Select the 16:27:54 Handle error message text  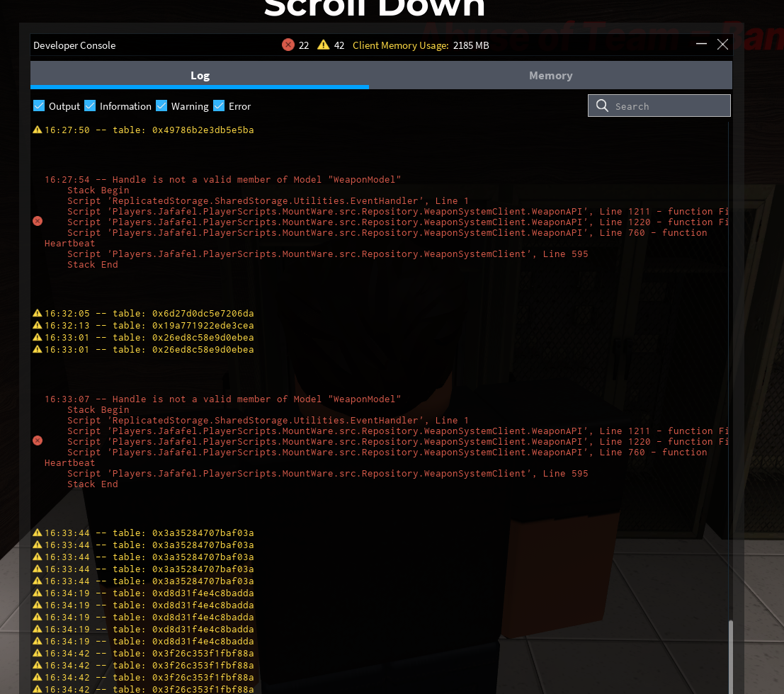tap(223, 180)
